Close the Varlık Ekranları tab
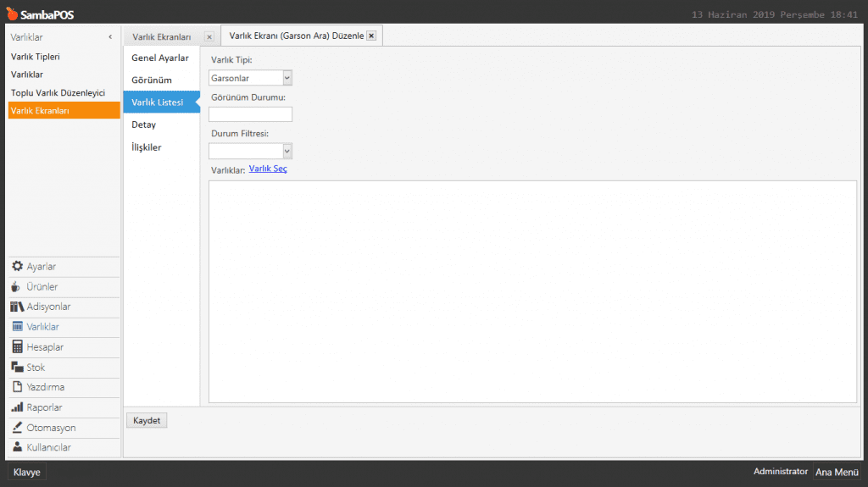Viewport: 868px width, 487px height. [209, 37]
